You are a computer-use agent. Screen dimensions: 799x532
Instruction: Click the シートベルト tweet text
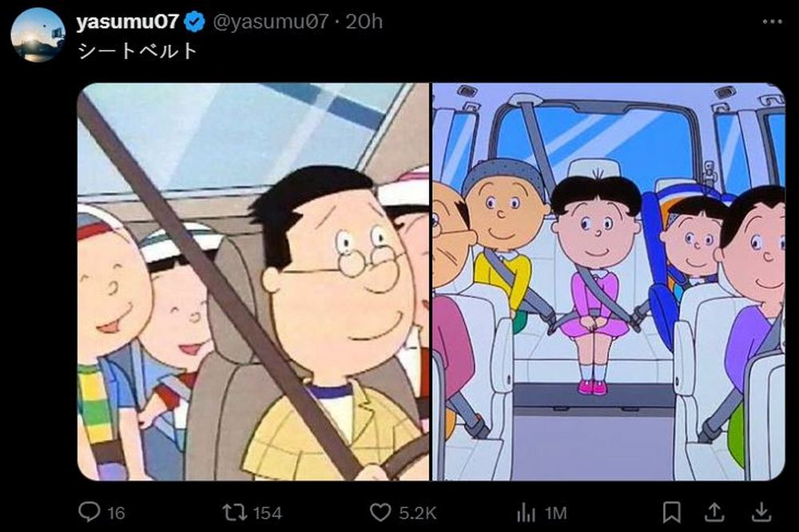137,51
